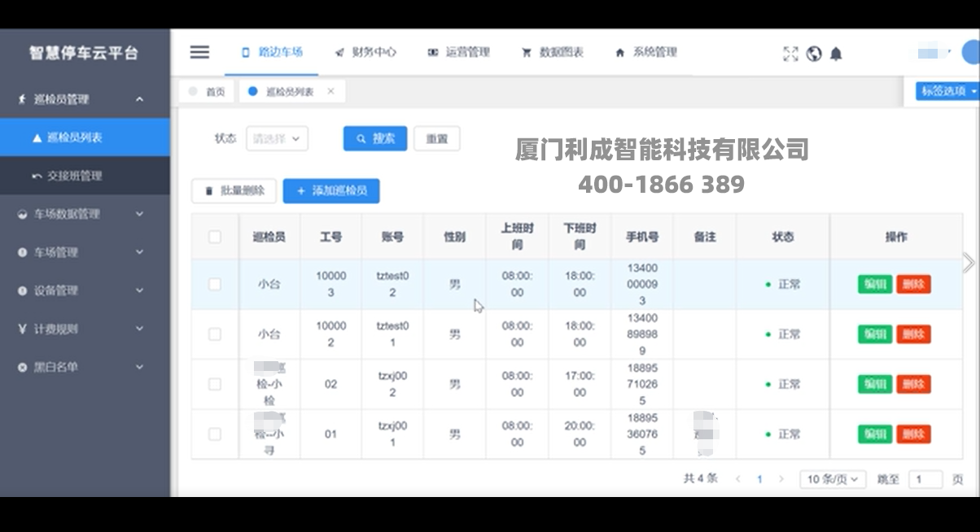Expand the 车场数据管理 sidebar group
980x532 pixels.
click(x=85, y=214)
